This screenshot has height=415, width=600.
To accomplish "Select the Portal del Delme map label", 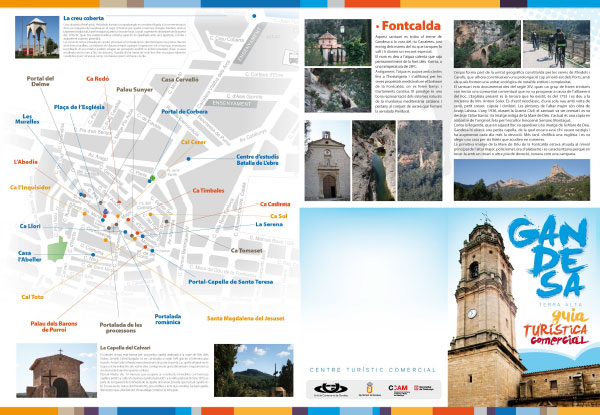I will [x=40, y=83].
